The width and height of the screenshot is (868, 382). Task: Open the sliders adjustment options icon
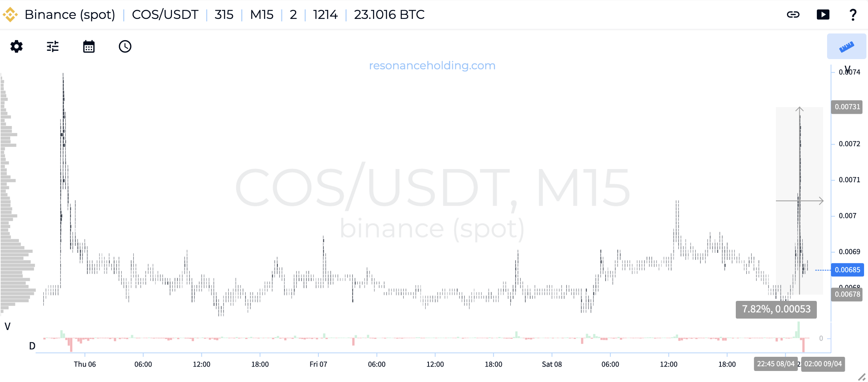pos(53,46)
